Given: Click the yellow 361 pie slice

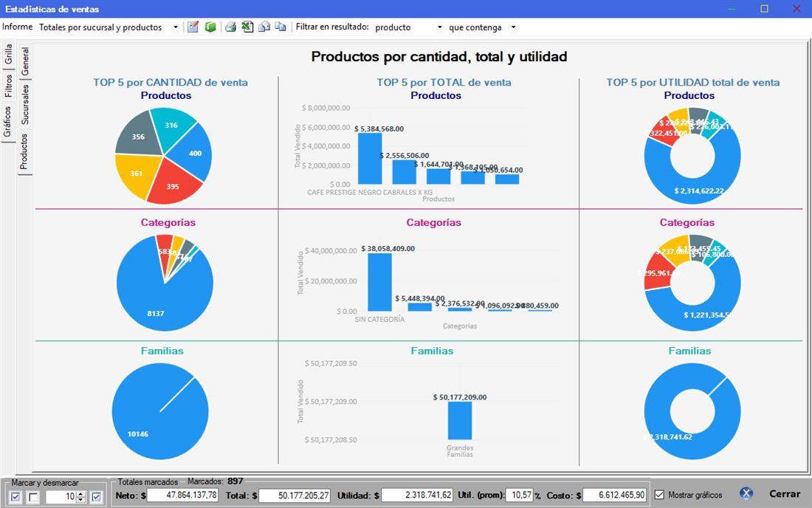Looking at the screenshot, I should (136, 174).
